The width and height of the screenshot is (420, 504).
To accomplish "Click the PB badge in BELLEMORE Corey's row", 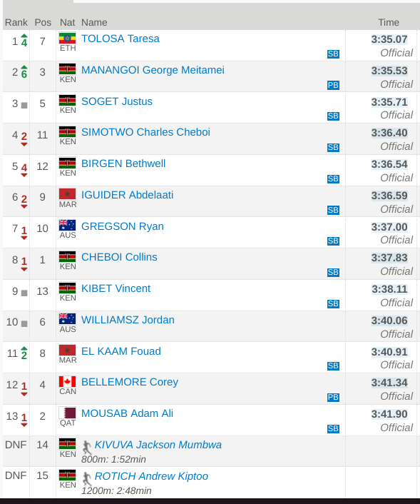I will click(x=333, y=398).
